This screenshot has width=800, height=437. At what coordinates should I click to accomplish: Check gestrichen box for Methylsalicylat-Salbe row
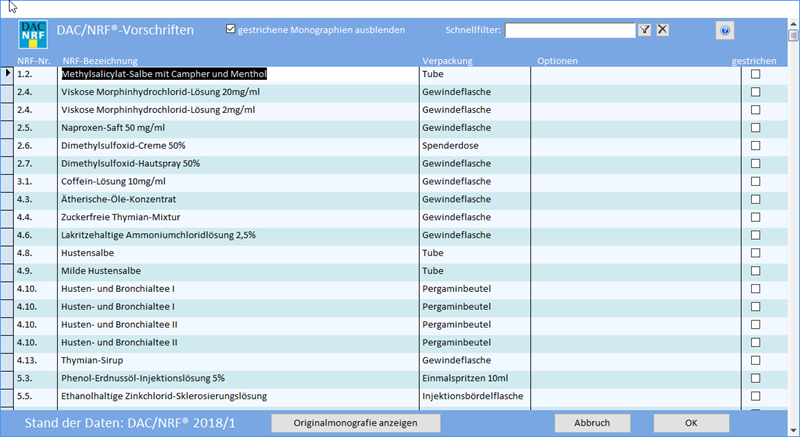[756, 74]
